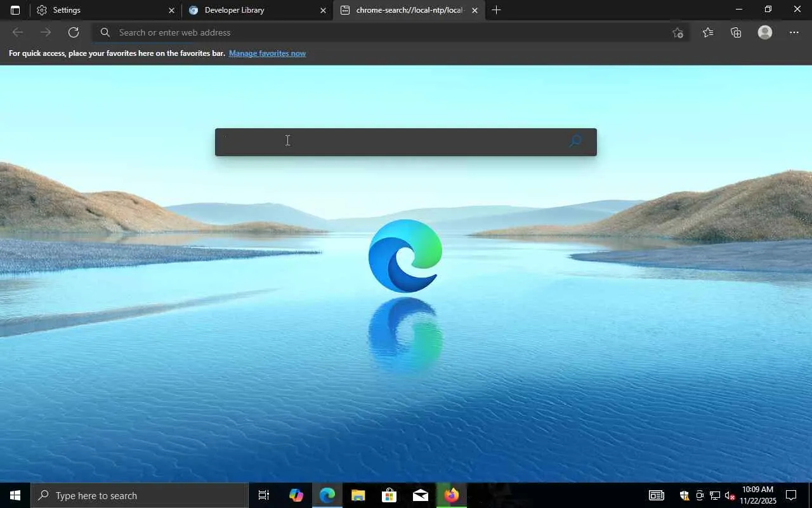The image size is (812, 508).
Task: Go back with the Back arrow
Action: 18,32
